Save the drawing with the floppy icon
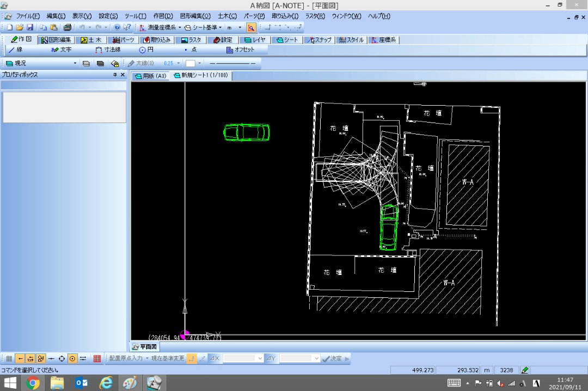588x391 pixels. pyautogui.click(x=30, y=27)
